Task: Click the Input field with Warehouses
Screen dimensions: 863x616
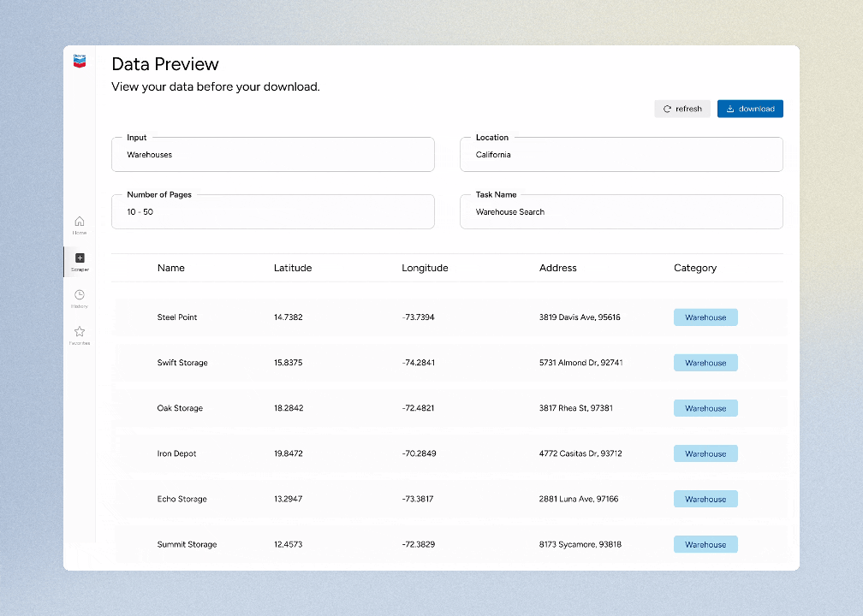Action: pyautogui.click(x=273, y=155)
